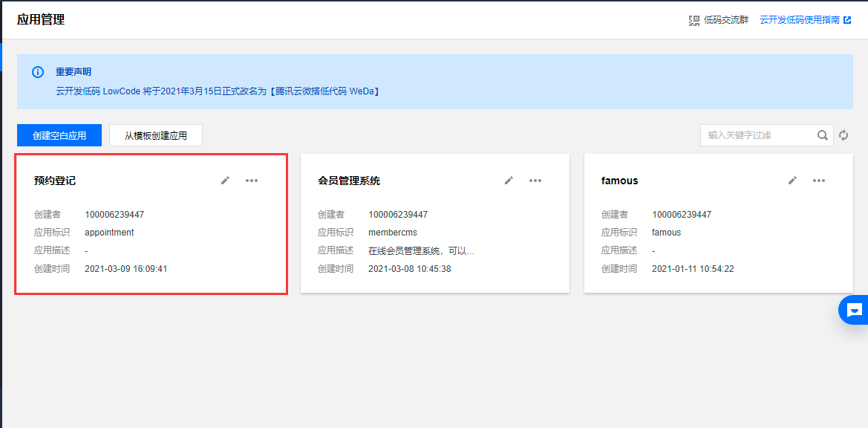Open the 预约登记 app title
This screenshot has height=428, width=868.
55,181
